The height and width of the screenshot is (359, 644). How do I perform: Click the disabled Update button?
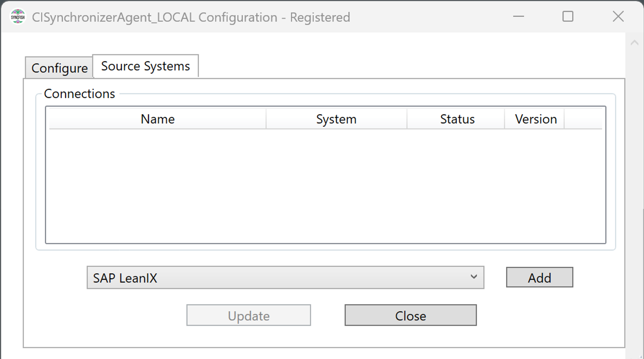249,315
